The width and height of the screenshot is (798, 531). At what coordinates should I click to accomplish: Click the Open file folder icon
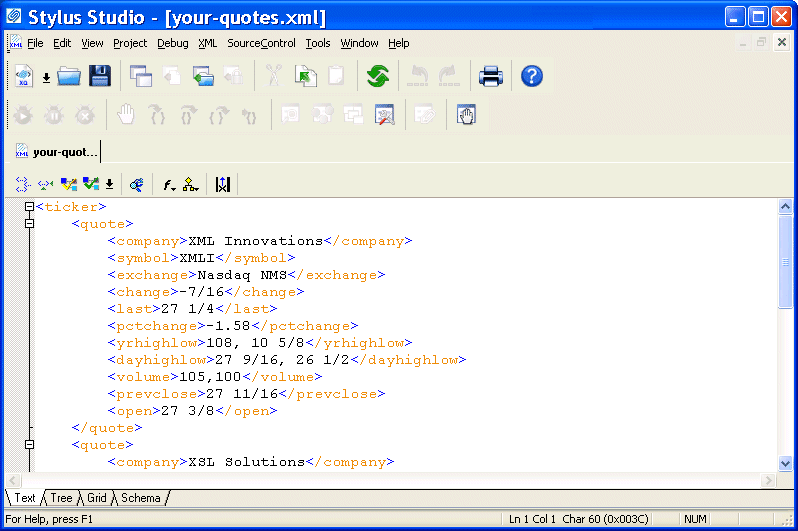pyautogui.click(x=69, y=76)
